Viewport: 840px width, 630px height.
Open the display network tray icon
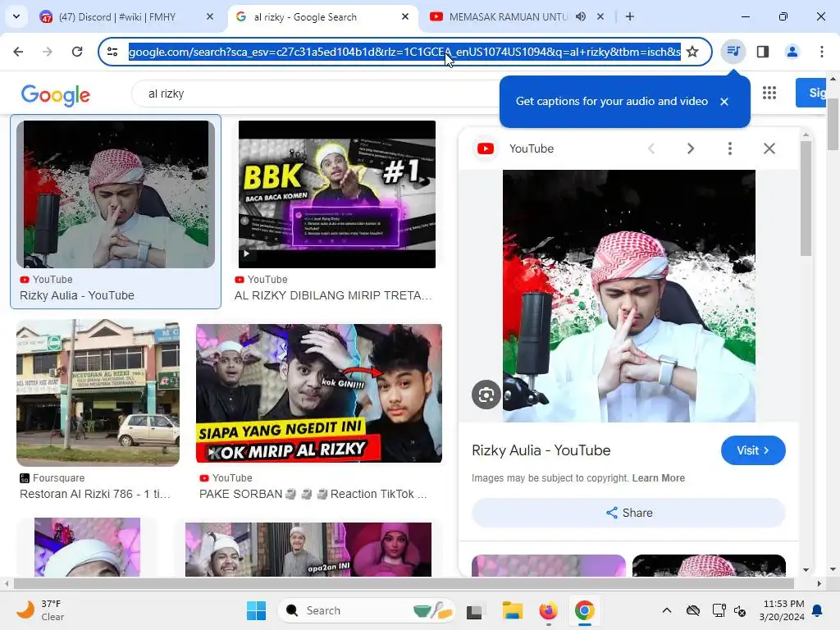[x=719, y=610]
